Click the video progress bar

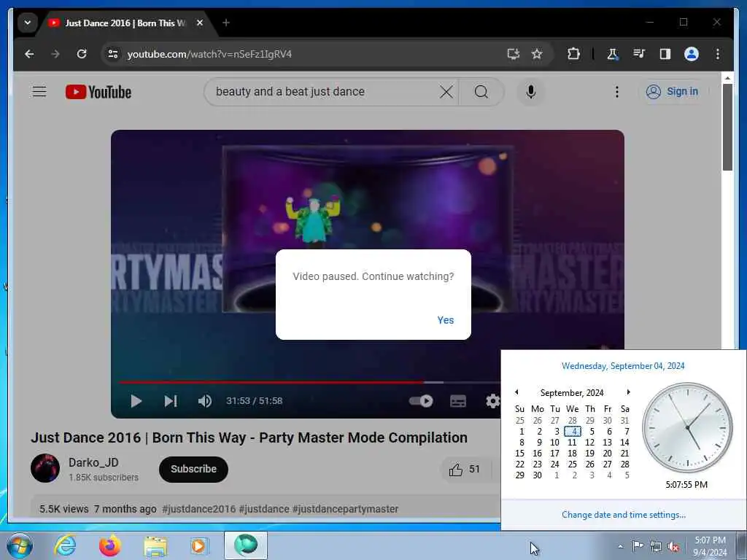point(309,382)
